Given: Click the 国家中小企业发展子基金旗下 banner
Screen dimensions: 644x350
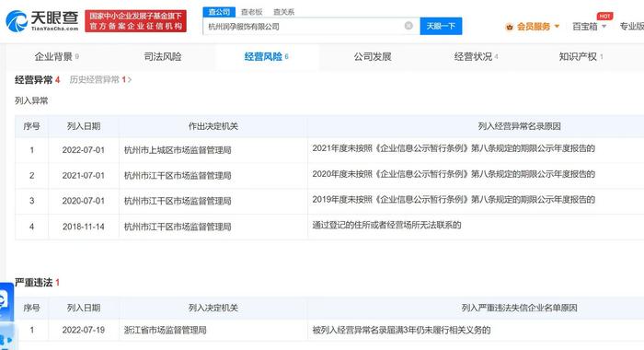Looking at the screenshot, I should (x=135, y=21).
